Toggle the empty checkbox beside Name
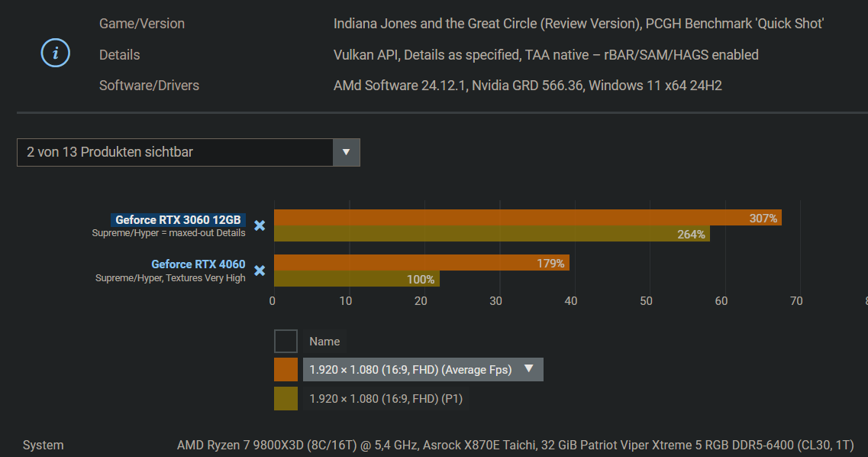868x457 pixels. (286, 342)
